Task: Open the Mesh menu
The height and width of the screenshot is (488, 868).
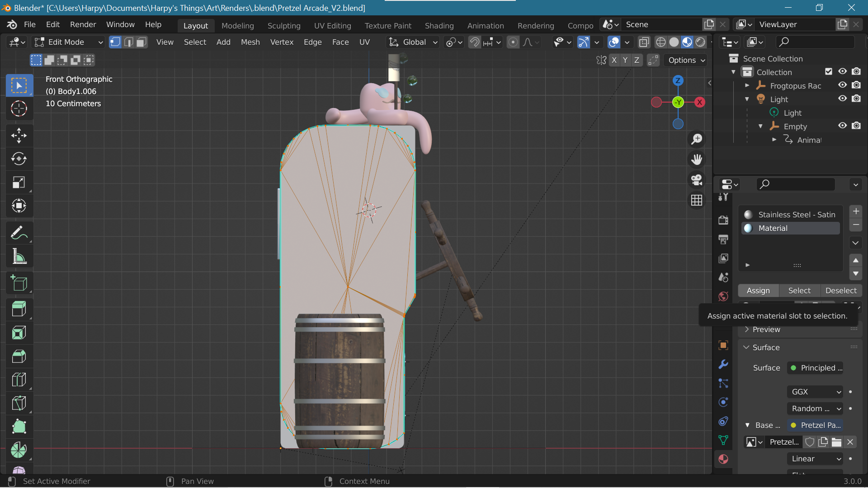Action: (250, 42)
